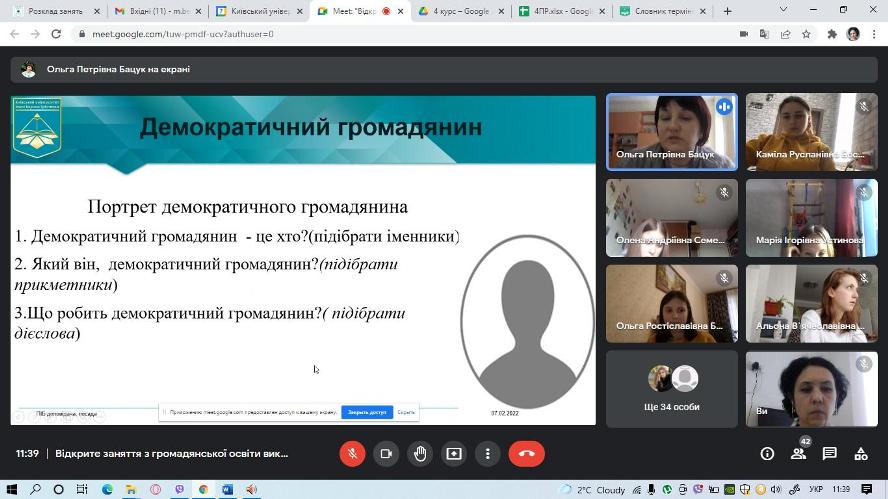The height and width of the screenshot is (499, 888).
Task: Click the meeting title Відкрите заняття з громадянської освіти
Action: 172,454
